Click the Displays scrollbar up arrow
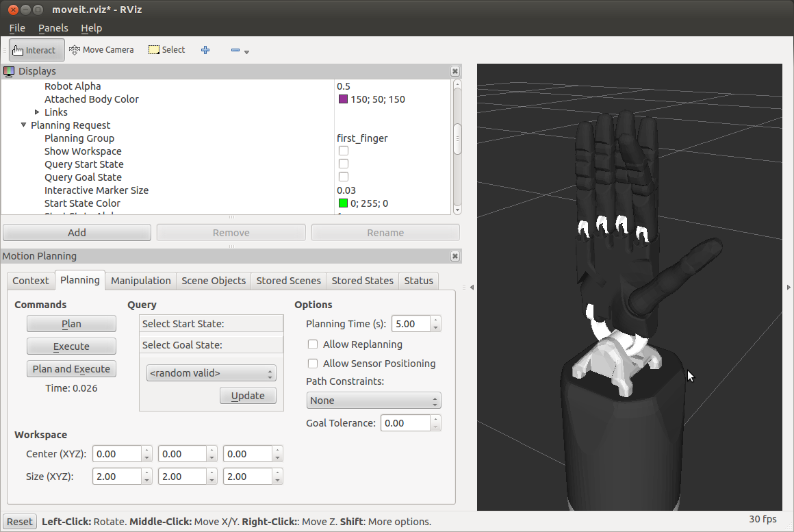Screen dimensions: 794x532 click(x=457, y=84)
